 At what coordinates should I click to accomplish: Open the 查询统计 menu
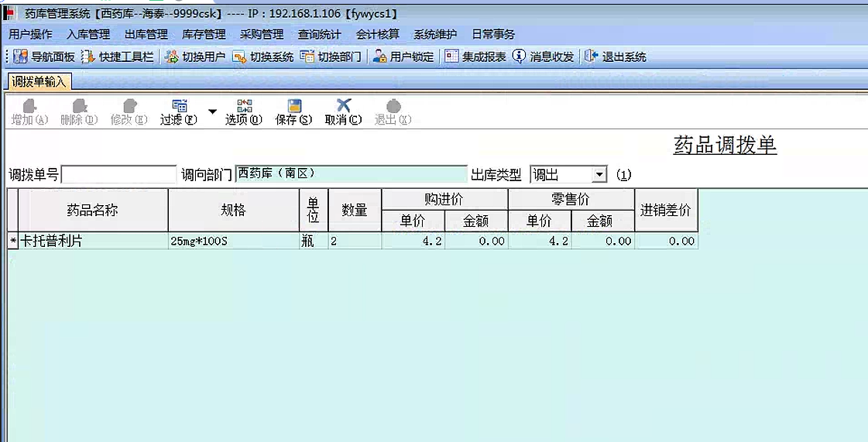click(x=320, y=34)
